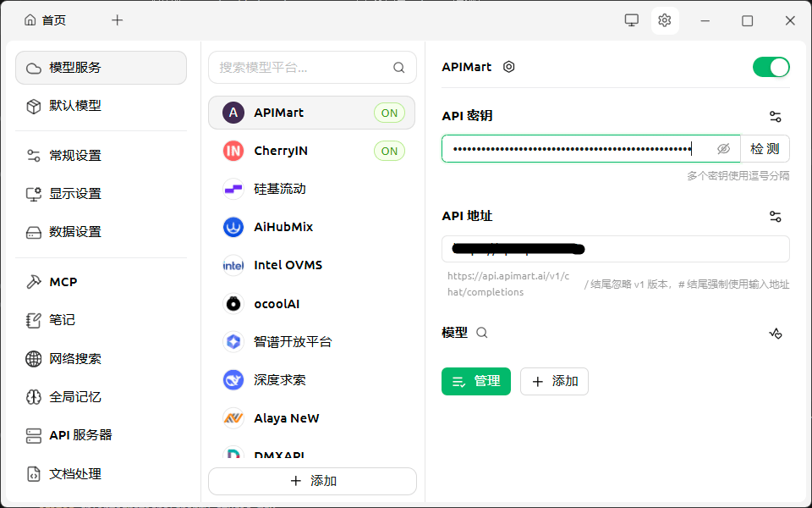Image resolution: width=812 pixels, height=508 pixels.
Task: Show API key with eye icon
Action: coord(723,149)
